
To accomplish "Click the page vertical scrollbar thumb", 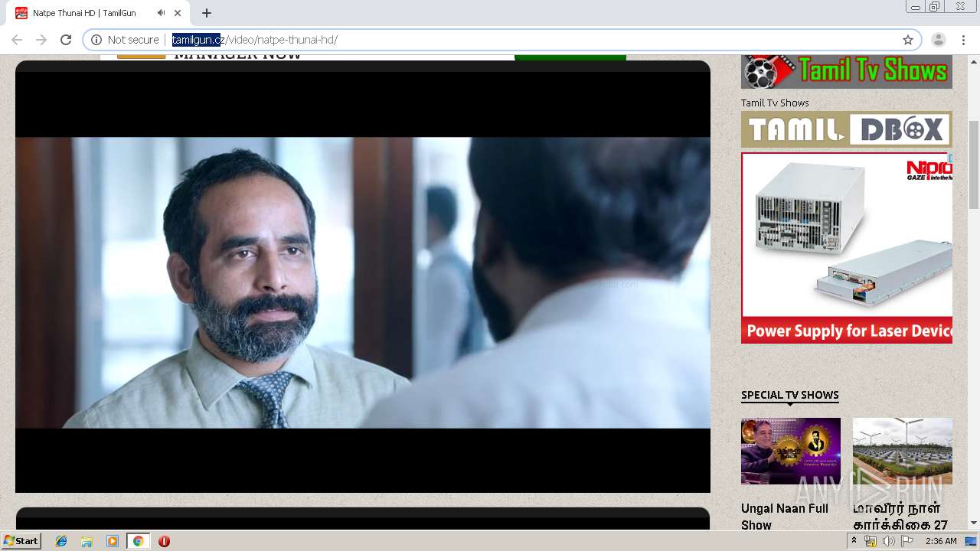I will [974, 164].
